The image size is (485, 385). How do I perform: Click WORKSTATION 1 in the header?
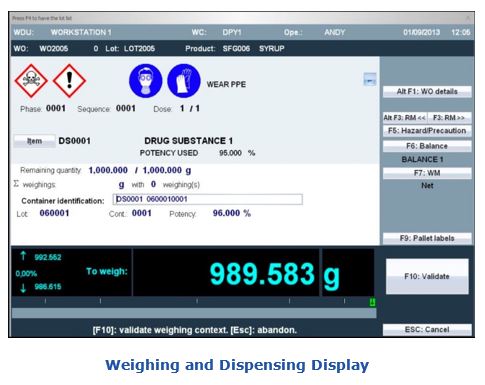[81, 32]
